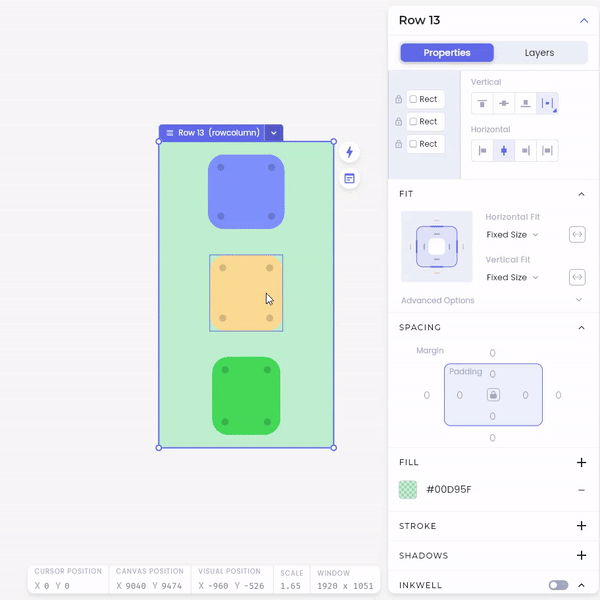Collapse the Spacing section
The height and width of the screenshot is (600, 600).
(x=581, y=327)
